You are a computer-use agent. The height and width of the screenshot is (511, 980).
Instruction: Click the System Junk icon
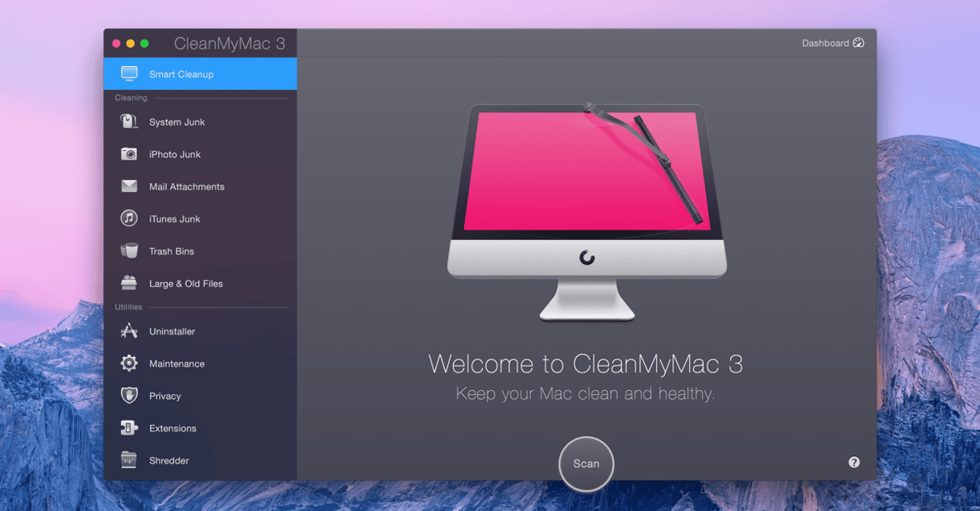point(129,122)
